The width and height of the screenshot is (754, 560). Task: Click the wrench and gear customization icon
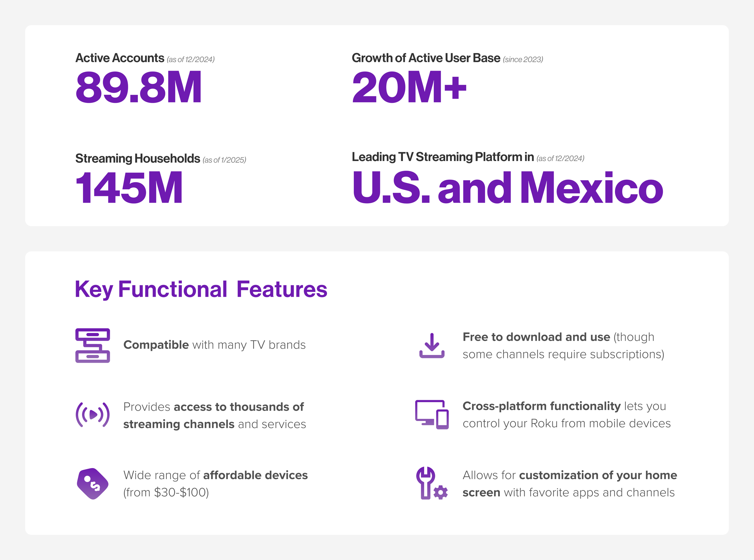pyautogui.click(x=432, y=483)
